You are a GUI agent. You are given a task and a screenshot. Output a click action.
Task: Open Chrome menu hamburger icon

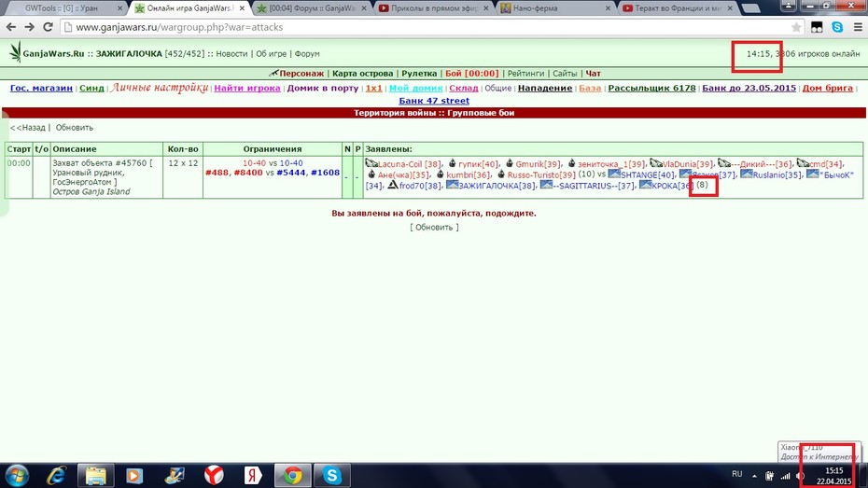858,27
